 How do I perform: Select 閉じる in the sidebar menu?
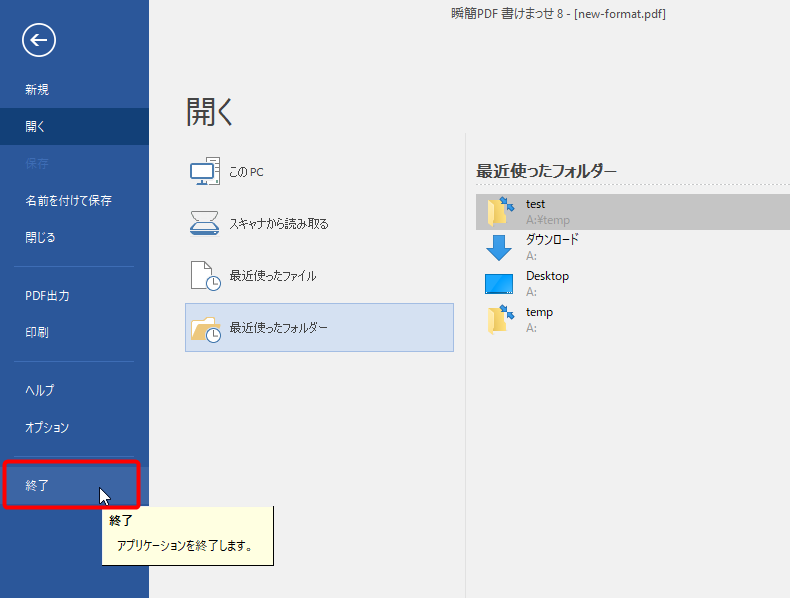tap(75, 237)
